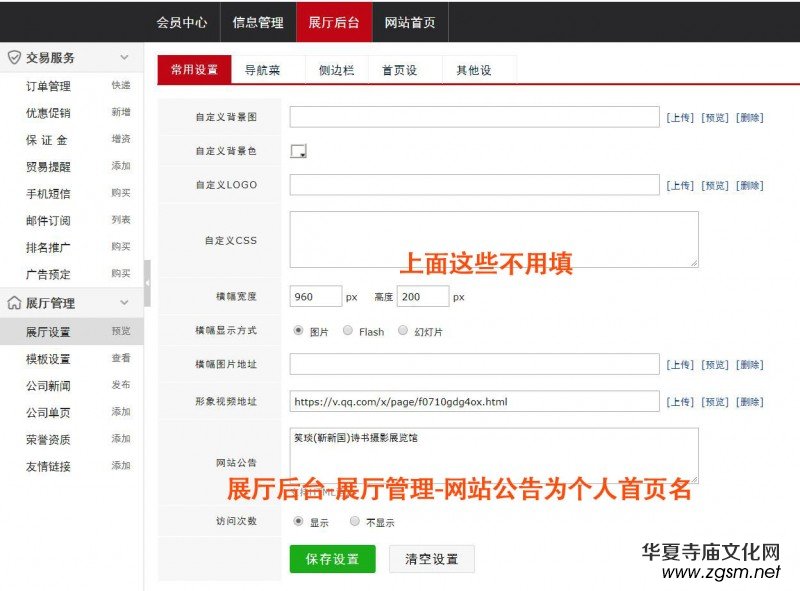Open 网站首页 from the top bar
800x591 pixels.
(410, 22)
